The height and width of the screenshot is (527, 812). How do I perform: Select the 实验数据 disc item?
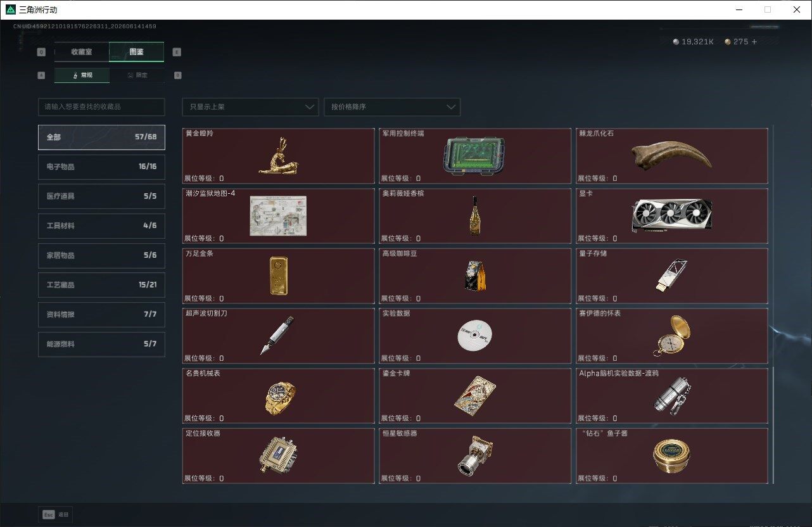(476, 336)
